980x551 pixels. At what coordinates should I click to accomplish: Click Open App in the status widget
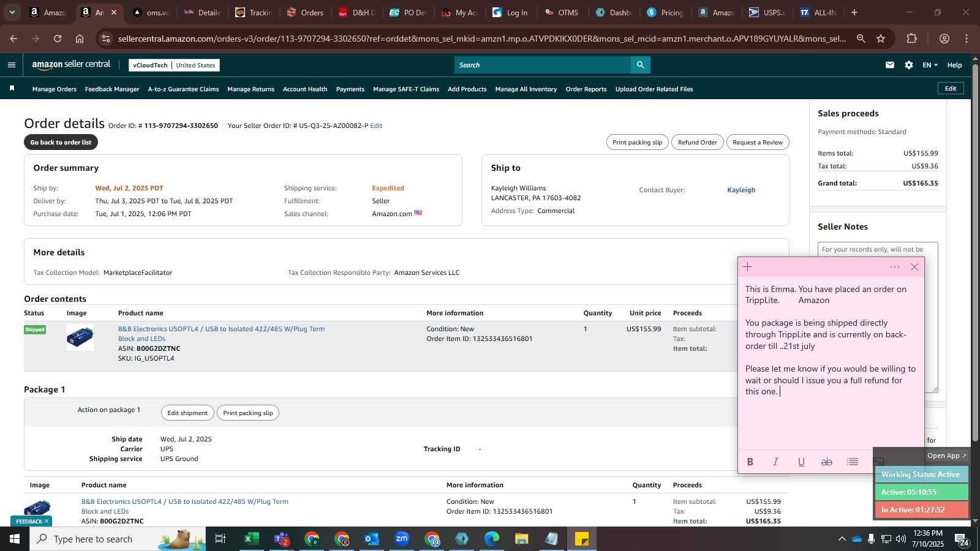[946, 455]
